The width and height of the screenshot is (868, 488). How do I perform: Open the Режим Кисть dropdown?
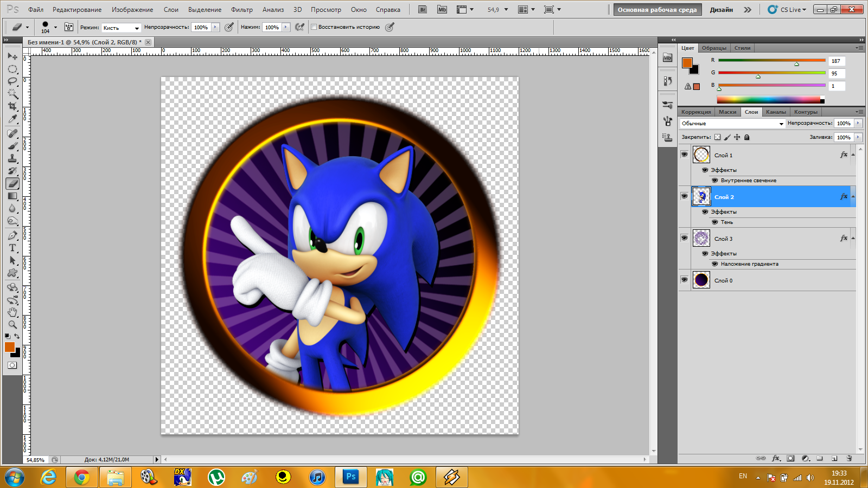click(x=121, y=28)
